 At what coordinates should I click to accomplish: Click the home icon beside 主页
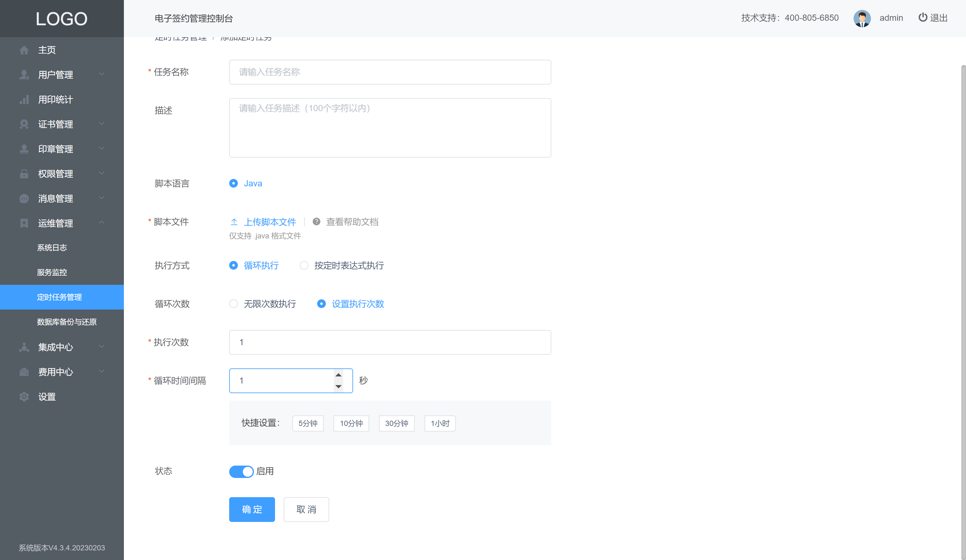coord(24,50)
